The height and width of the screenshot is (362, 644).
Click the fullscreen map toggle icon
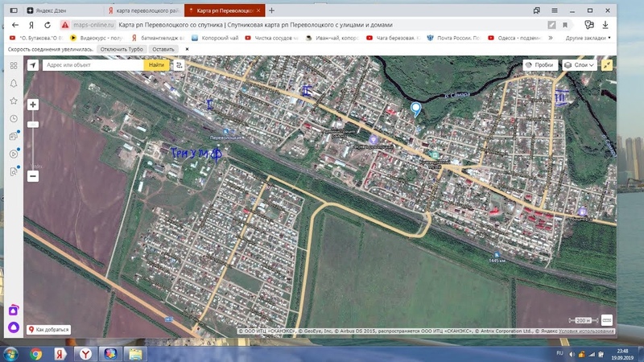pyautogui.click(x=607, y=64)
